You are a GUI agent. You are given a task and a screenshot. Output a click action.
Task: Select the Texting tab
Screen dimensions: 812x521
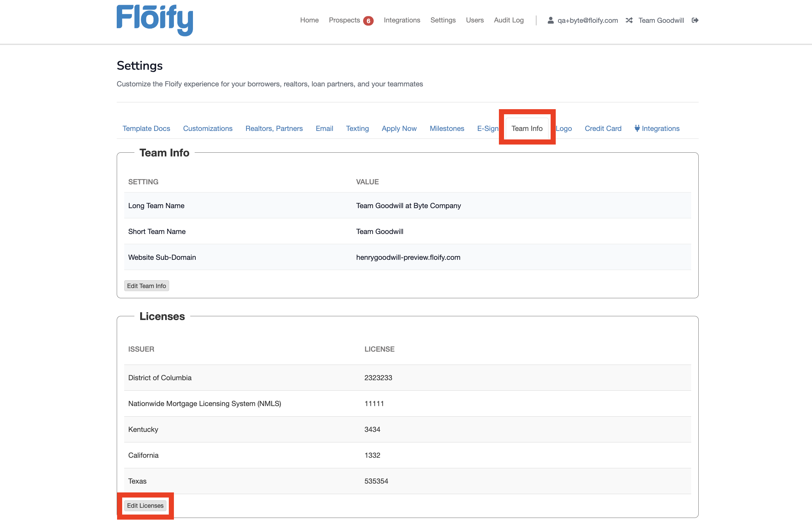pos(357,129)
